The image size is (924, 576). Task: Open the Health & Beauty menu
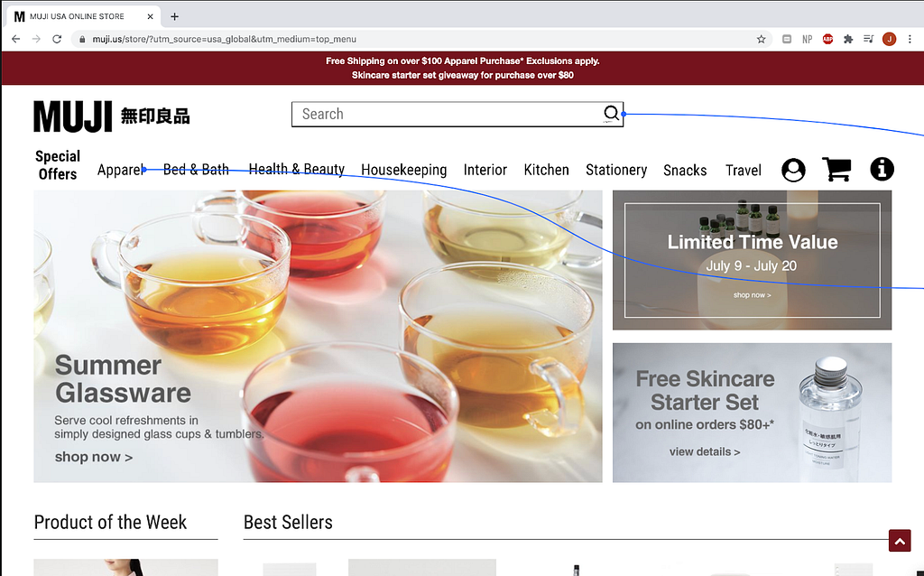(x=296, y=169)
